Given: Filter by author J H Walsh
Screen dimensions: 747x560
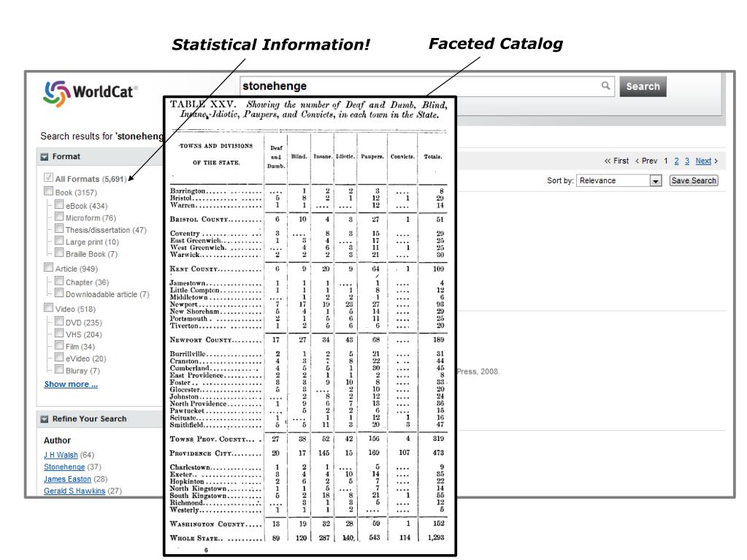Looking at the screenshot, I should pos(61,456).
